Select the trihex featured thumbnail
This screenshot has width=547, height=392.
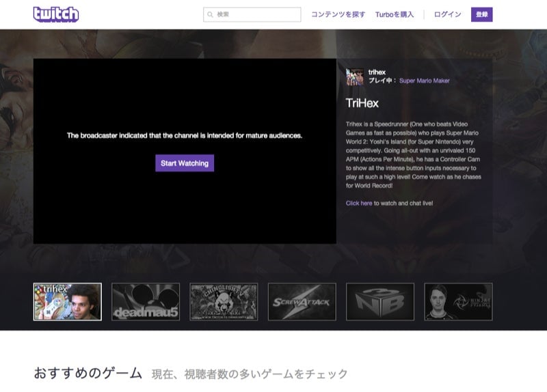pos(68,302)
